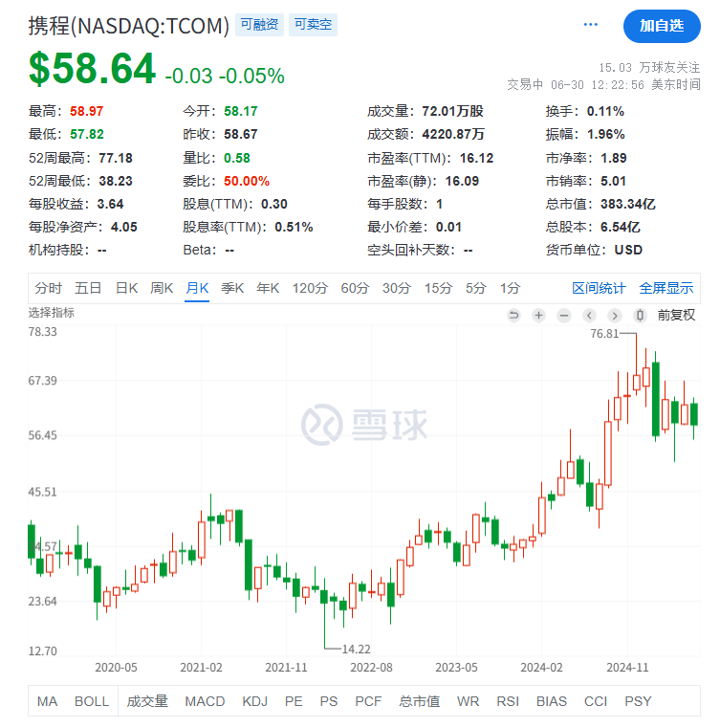
Task: Open the 选择指标 indicator selector
Action: 51,313
